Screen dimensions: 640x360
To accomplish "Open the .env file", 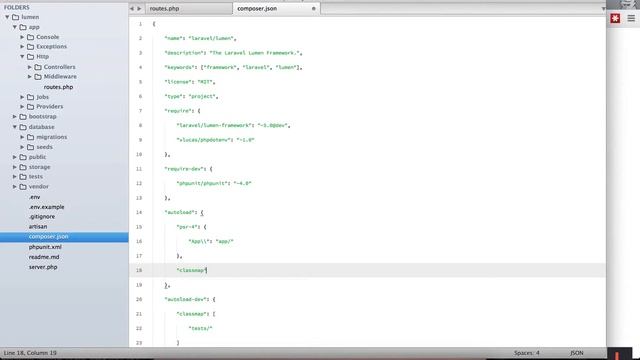I will (x=34, y=197).
